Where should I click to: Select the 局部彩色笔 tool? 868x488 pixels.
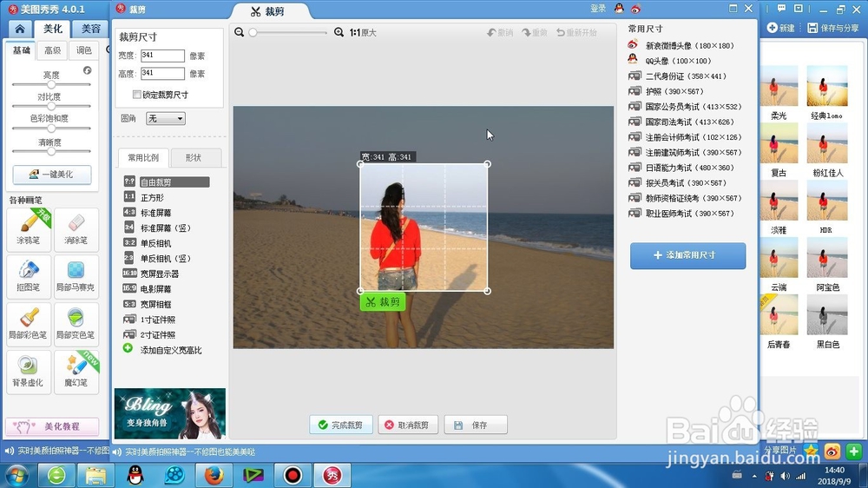29,324
